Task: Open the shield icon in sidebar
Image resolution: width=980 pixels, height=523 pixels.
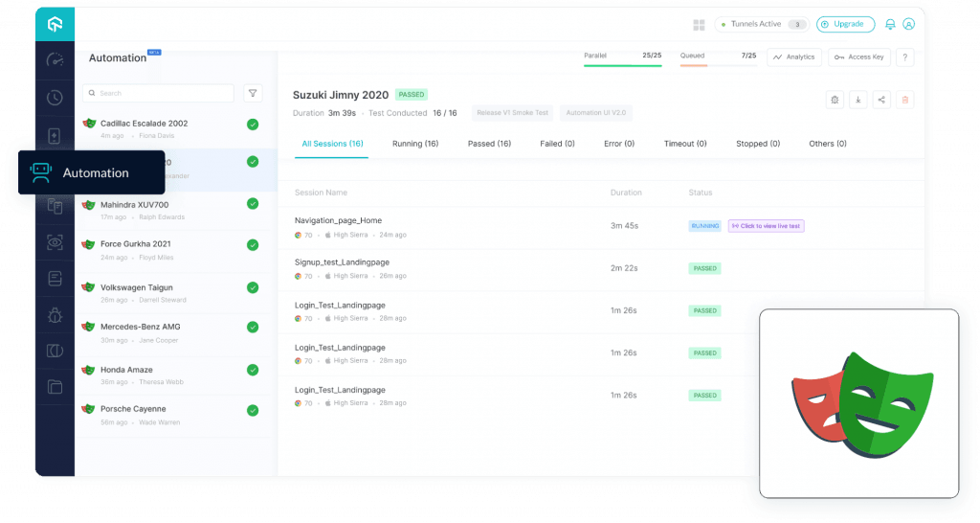Action: tap(55, 351)
